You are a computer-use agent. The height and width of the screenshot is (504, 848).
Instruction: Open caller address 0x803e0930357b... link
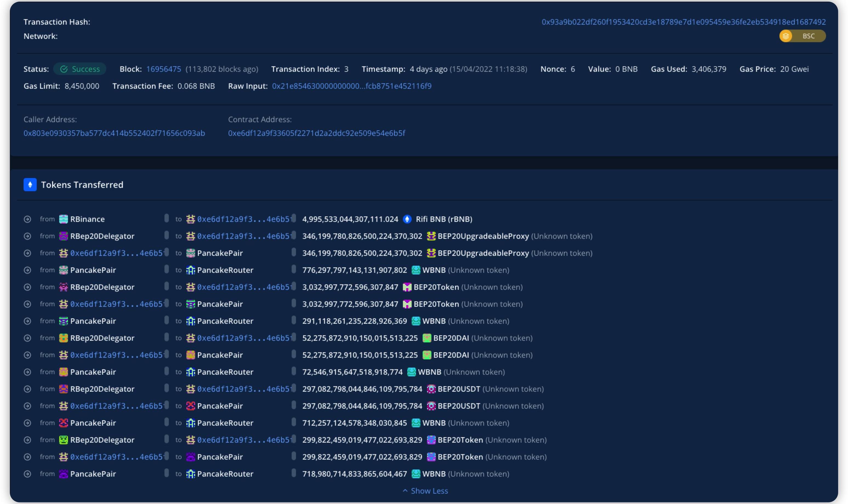click(114, 133)
